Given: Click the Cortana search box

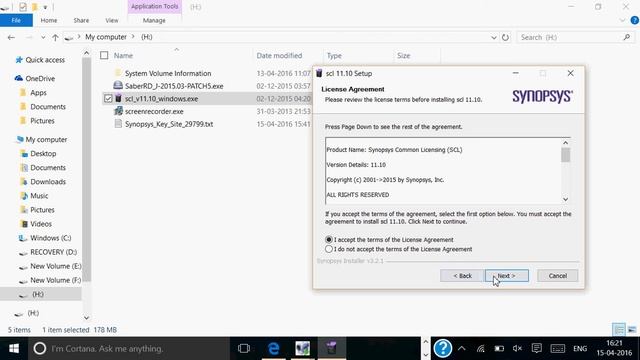Looking at the screenshot, I should [x=129, y=349].
